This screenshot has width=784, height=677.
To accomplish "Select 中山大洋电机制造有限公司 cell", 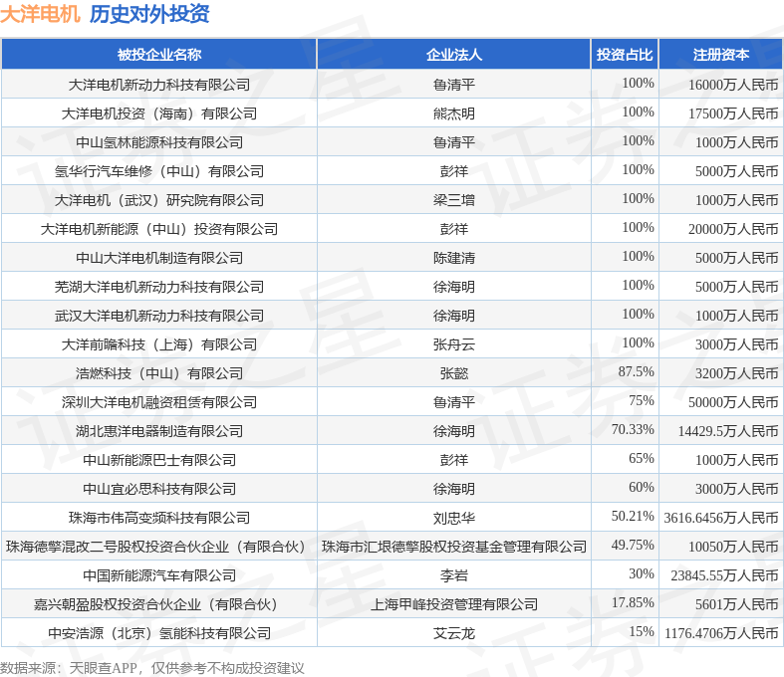I will [x=159, y=258].
